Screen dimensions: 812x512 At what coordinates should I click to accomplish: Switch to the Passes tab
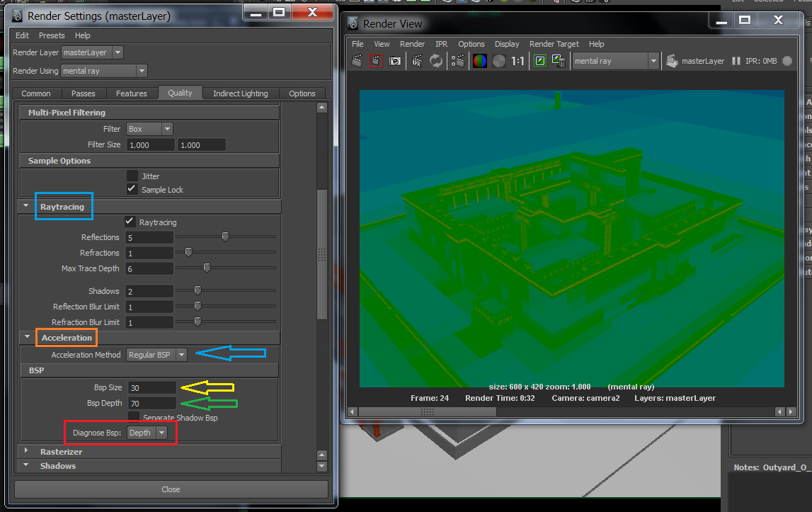[84, 93]
